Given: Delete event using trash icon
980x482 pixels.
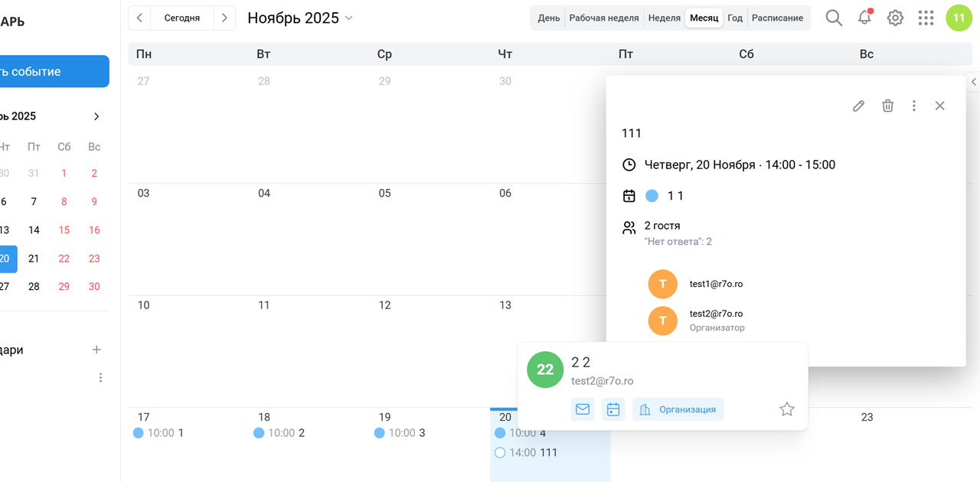Looking at the screenshot, I should (x=887, y=106).
